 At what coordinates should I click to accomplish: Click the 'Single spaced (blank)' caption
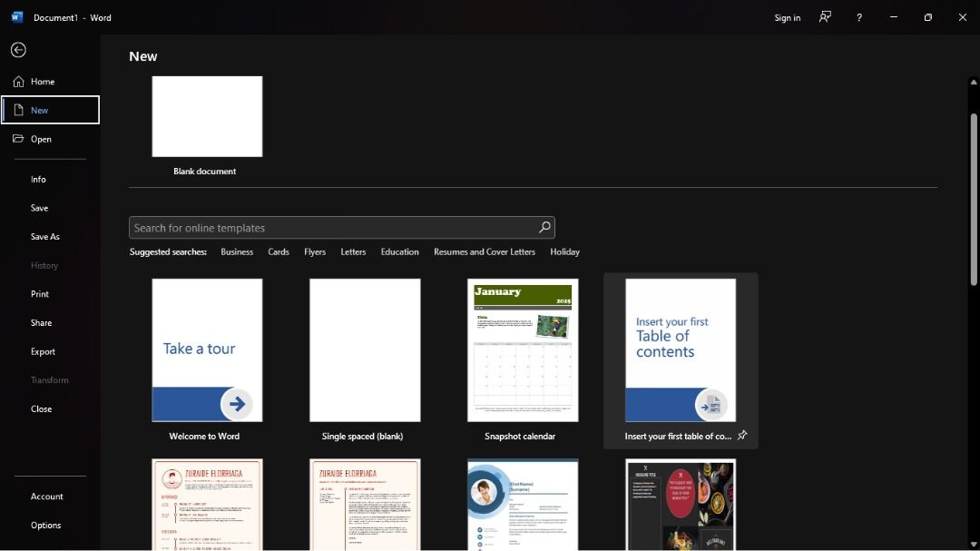click(x=362, y=437)
